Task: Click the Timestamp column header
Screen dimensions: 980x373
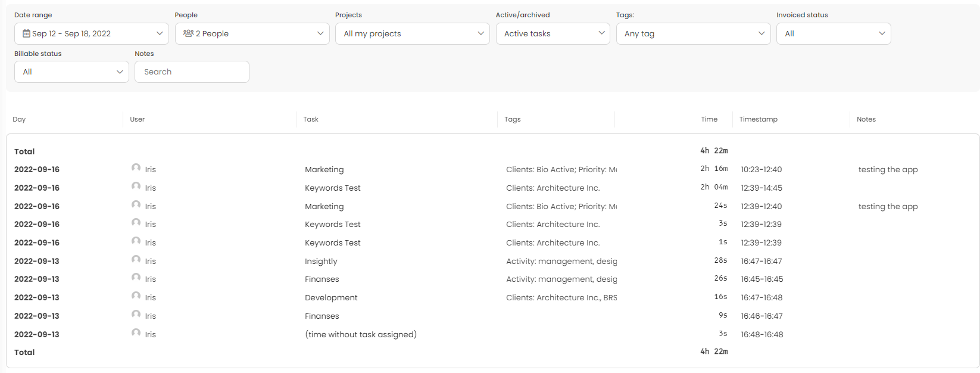Action: pos(758,119)
